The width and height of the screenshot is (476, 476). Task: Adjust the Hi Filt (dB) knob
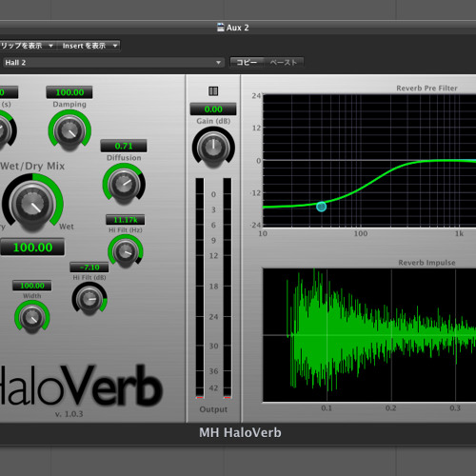point(89,299)
